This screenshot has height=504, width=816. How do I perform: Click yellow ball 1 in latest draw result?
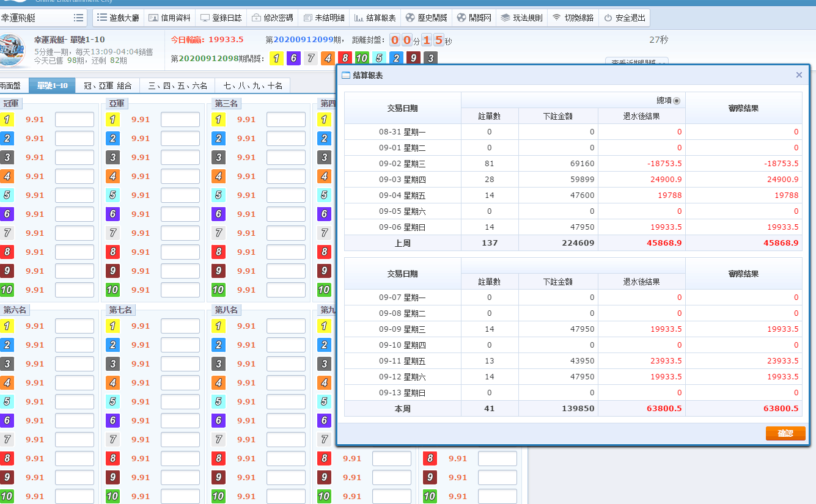pyautogui.click(x=276, y=59)
